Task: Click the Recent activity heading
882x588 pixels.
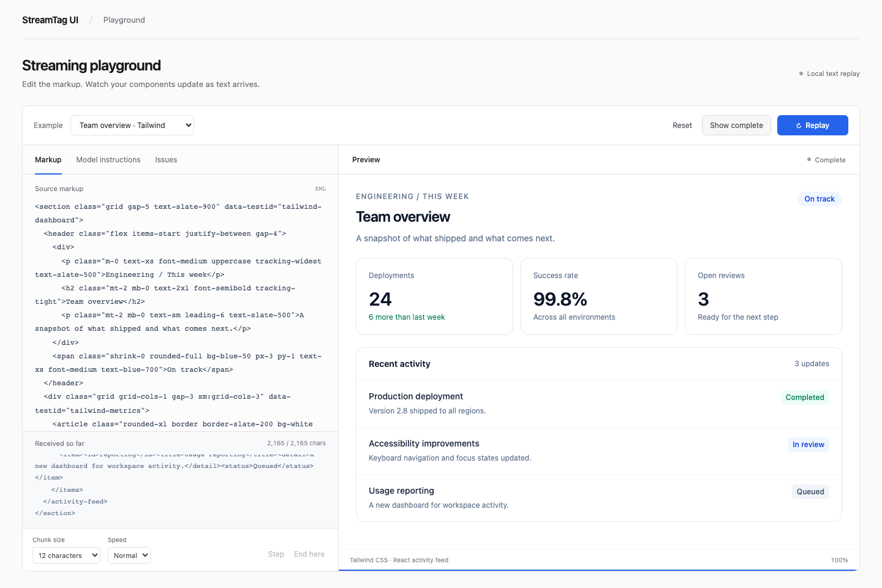Action: coord(399,364)
